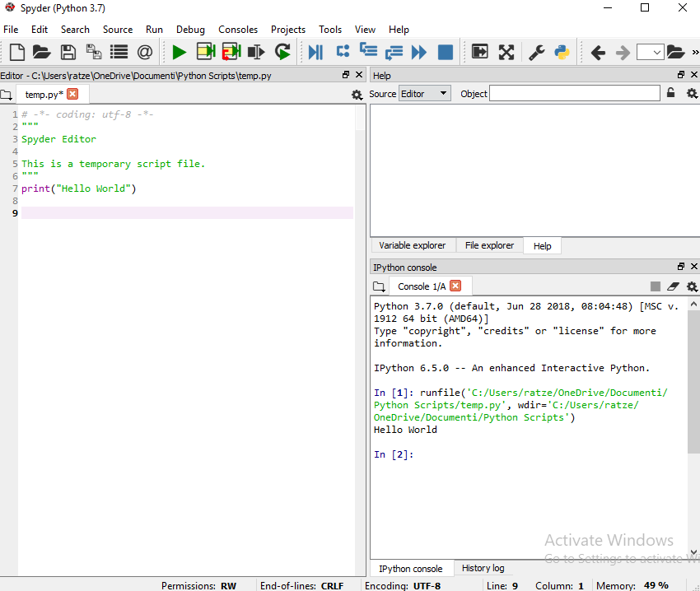700x591 pixels.
Task: Create a new file
Action: click(x=16, y=52)
